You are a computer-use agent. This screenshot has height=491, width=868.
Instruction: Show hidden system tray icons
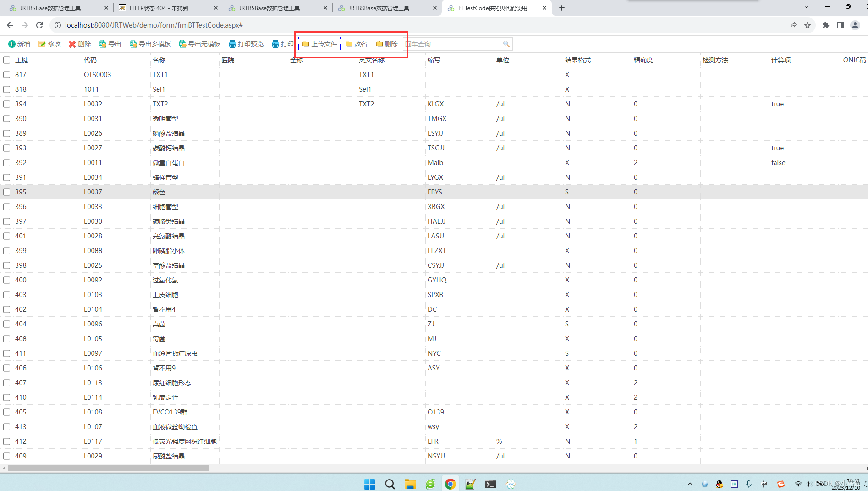690,484
